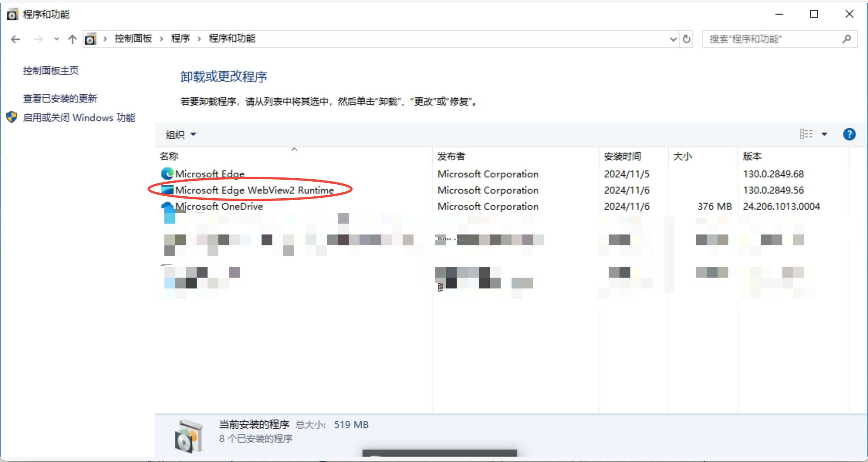Click the window title bar program icon
Image resolution: width=868 pixels, height=462 pixels.
click(12, 14)
